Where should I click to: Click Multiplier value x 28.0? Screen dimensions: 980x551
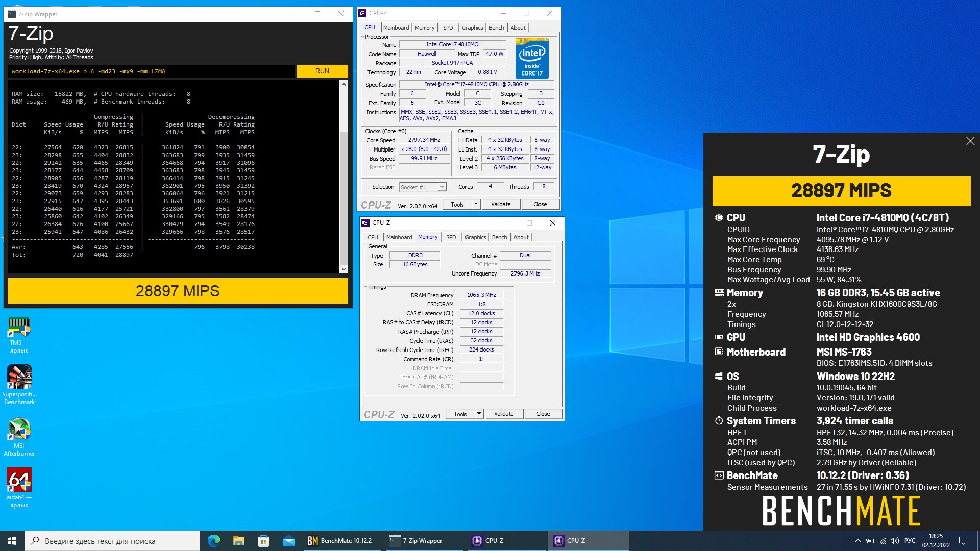tap(424, 149)
